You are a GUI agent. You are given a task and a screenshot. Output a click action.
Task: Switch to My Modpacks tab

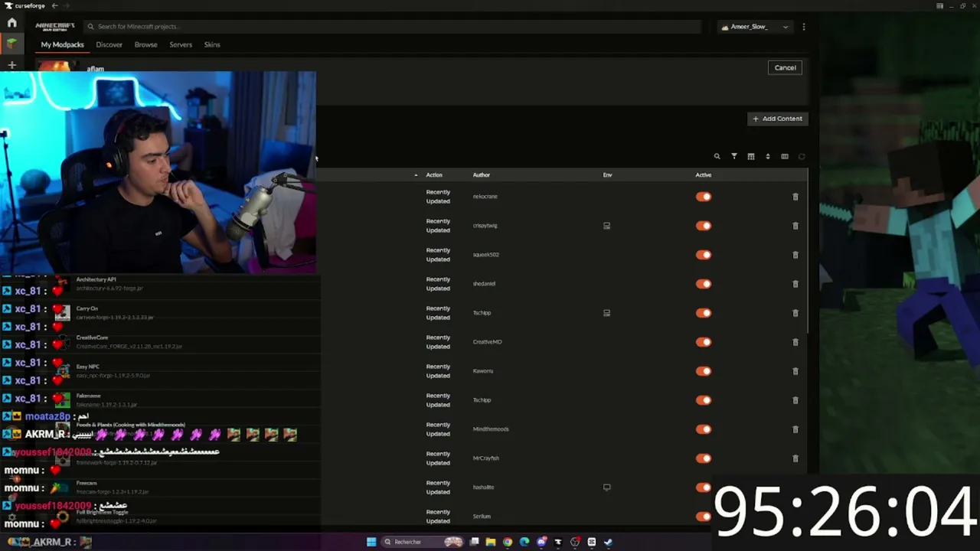point(62,44)
